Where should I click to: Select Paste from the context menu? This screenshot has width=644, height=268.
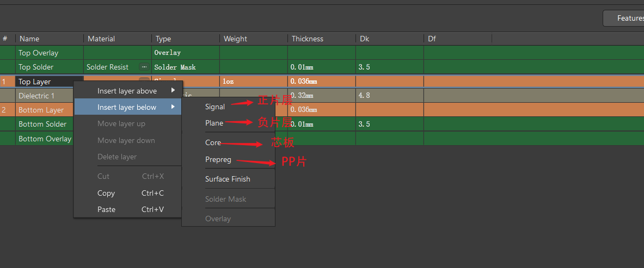tap(106, 209)
